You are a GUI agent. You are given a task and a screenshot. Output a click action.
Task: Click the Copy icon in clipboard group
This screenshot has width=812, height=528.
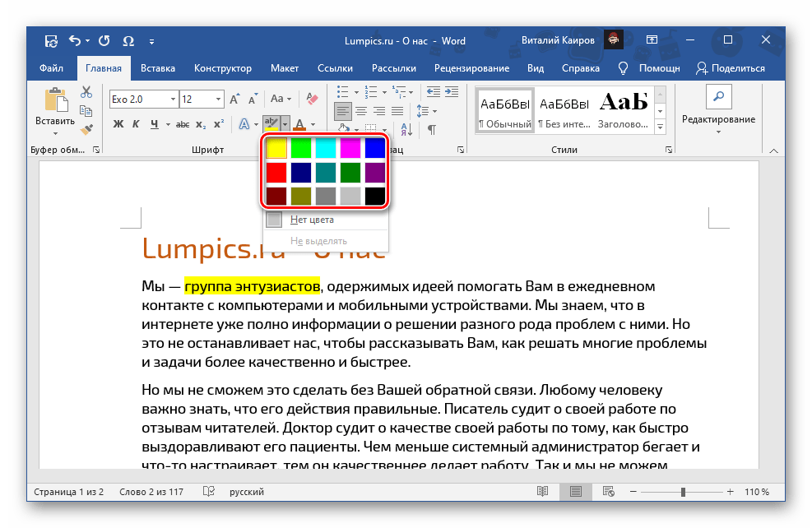tap(86, 111)
